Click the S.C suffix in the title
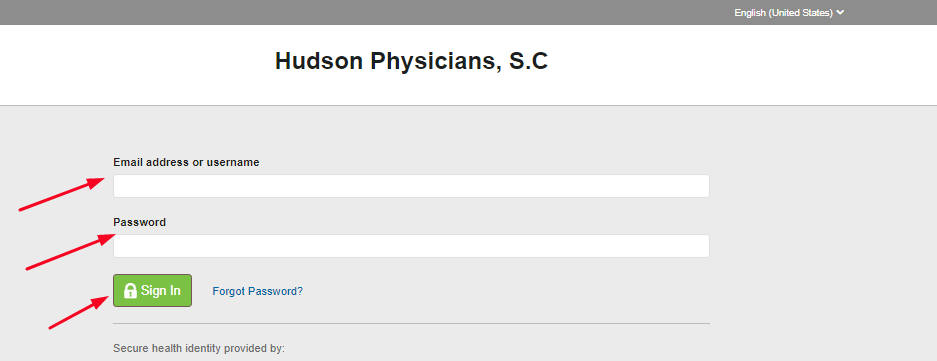Viewport: 937px width, 361px height. [x=528, y=62]
